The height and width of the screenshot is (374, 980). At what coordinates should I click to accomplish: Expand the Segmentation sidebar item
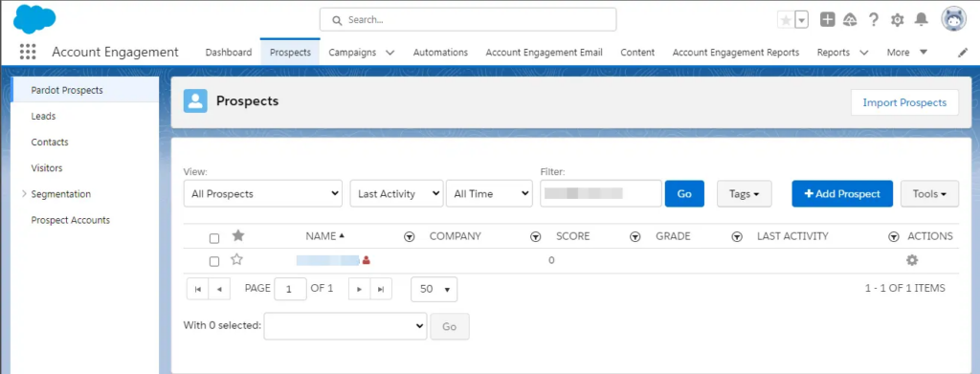(24, 193)
